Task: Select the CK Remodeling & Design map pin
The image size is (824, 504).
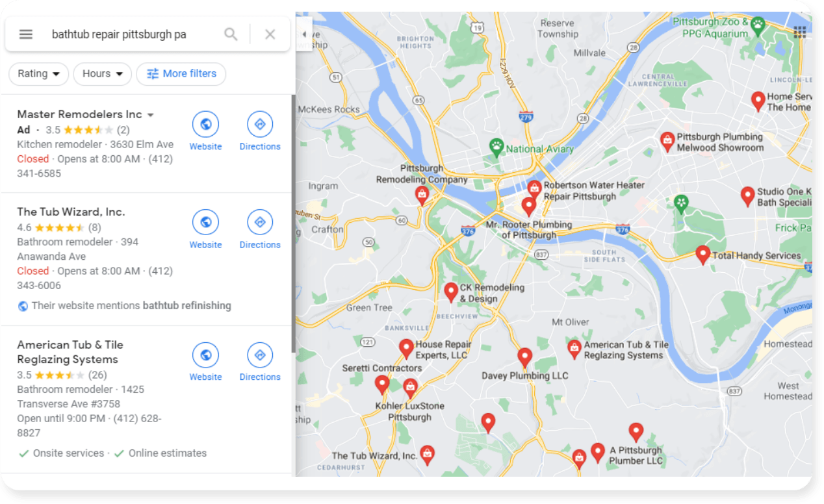Action: (x=451, y=292)
